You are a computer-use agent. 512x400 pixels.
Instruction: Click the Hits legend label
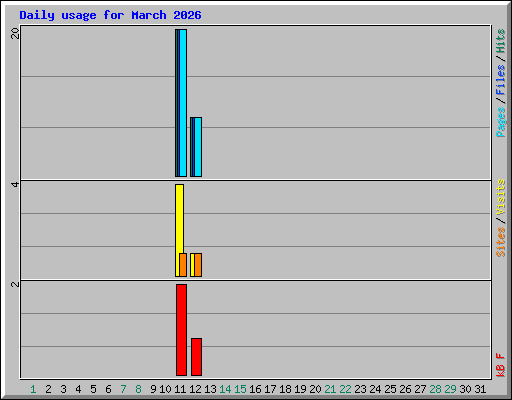[500, 41]
